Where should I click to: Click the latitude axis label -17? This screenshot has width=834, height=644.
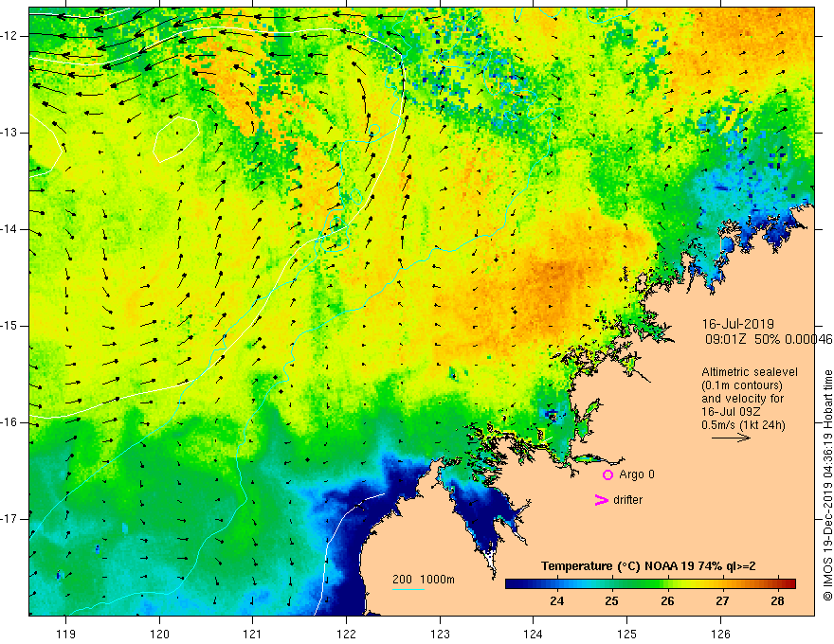(x=9, y=519)
